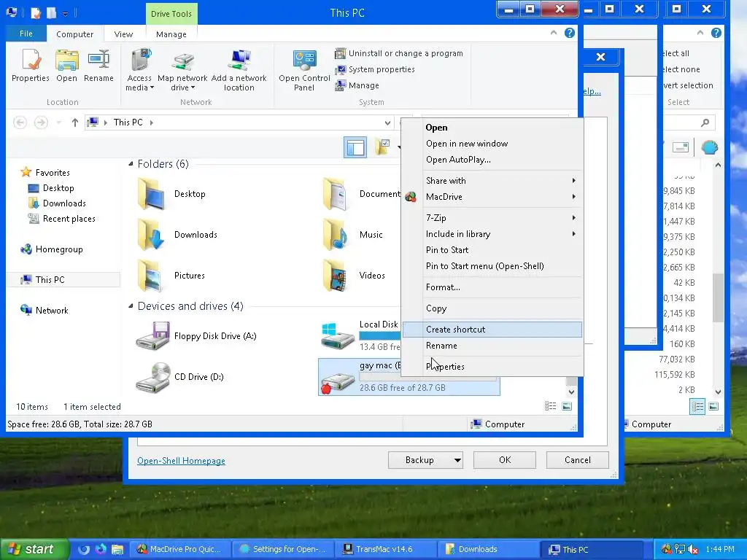Open the Open-Shell Homepage link
The image size is (747, 560).
click(181, 461)
